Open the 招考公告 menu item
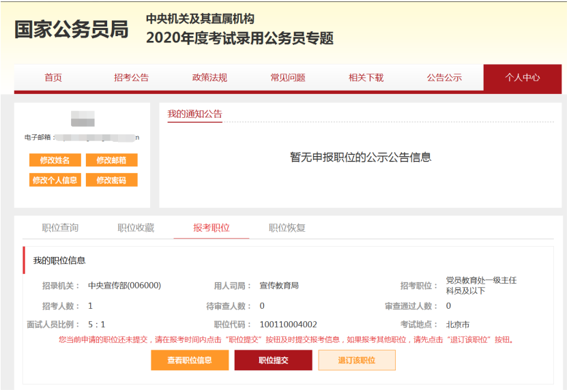 click(x=132, y=78)
